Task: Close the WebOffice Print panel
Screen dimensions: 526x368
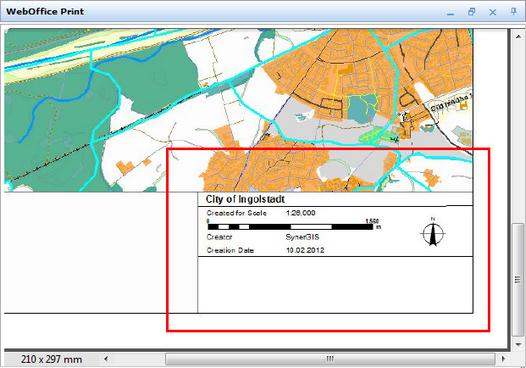Action: coord(492,12)
